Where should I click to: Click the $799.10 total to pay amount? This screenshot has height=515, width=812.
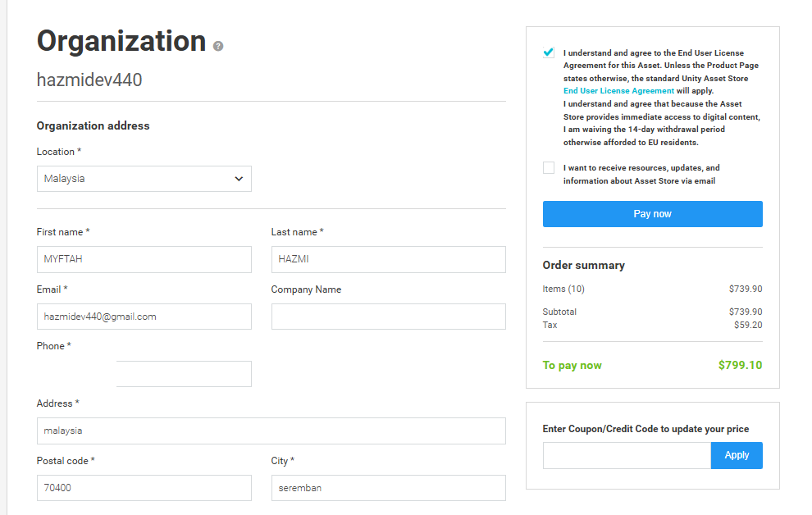740,365
